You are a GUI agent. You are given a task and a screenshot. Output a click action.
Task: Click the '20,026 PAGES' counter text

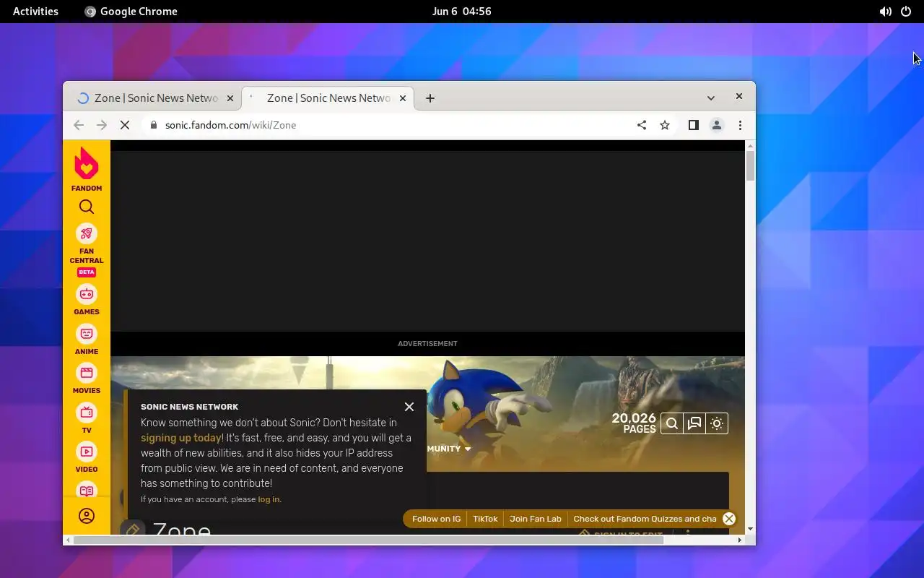(x=634, y=423)
